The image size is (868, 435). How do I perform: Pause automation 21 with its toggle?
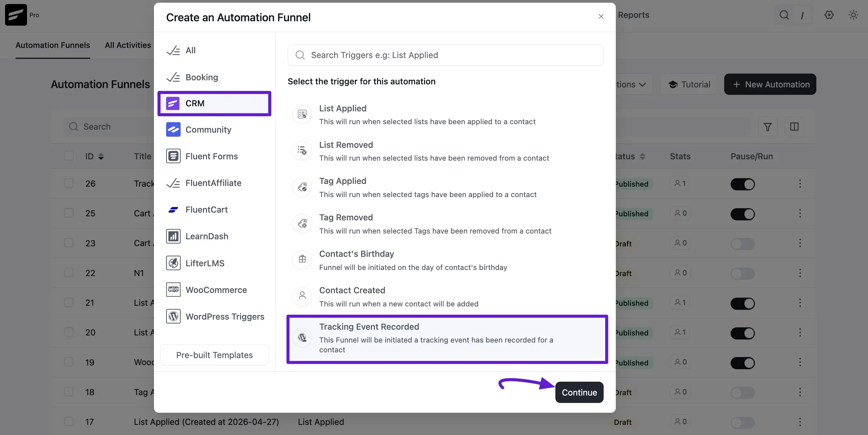click(742, 303)
